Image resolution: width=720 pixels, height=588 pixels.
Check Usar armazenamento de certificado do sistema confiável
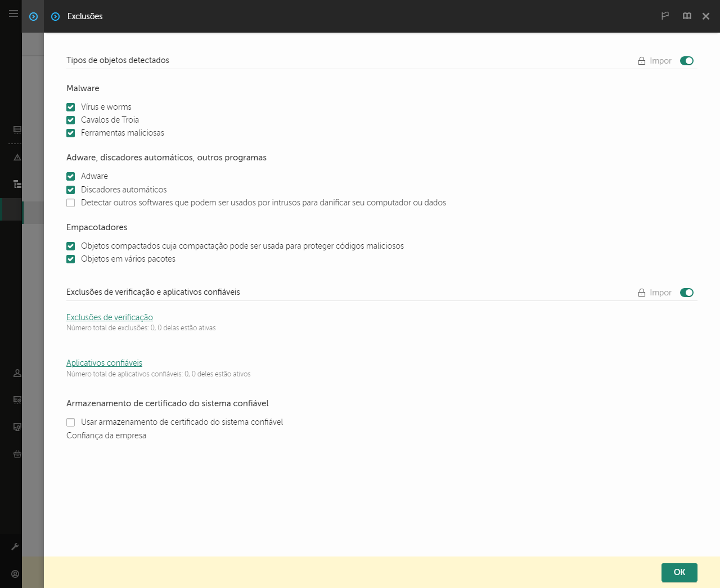[71, 422]
